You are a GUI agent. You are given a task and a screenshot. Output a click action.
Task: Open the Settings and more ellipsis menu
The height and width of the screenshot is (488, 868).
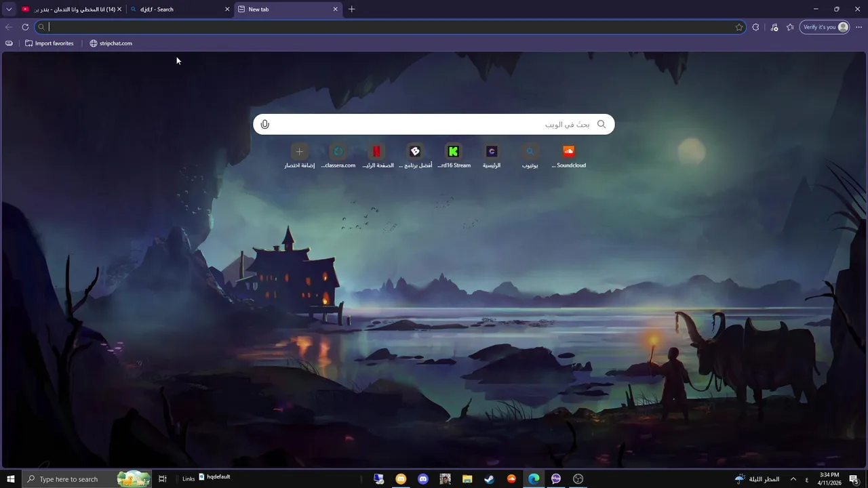[x=859, y=27]
